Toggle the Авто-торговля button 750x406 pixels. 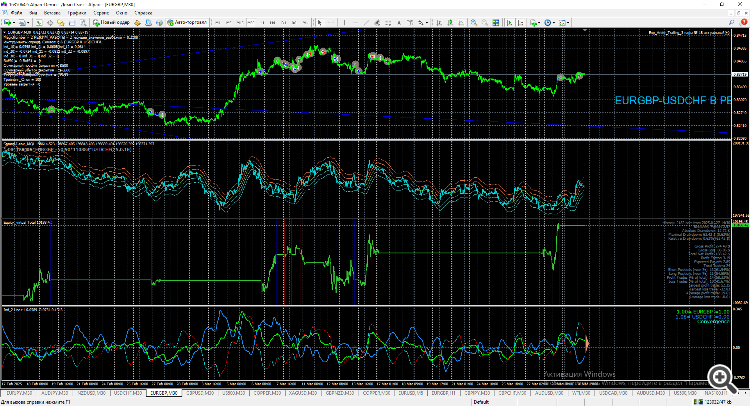click(x=187, y=22)
